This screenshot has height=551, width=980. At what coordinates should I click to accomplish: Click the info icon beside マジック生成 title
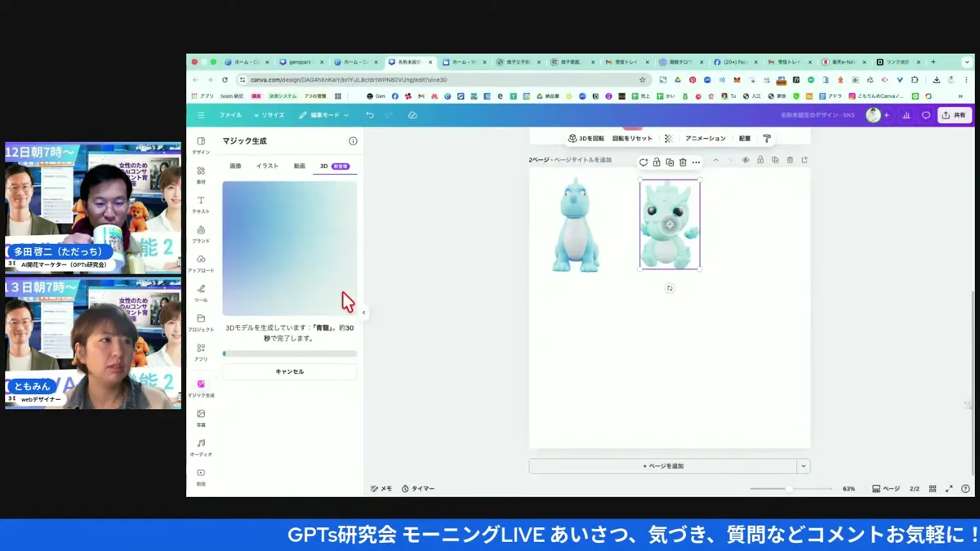[353, 141]
